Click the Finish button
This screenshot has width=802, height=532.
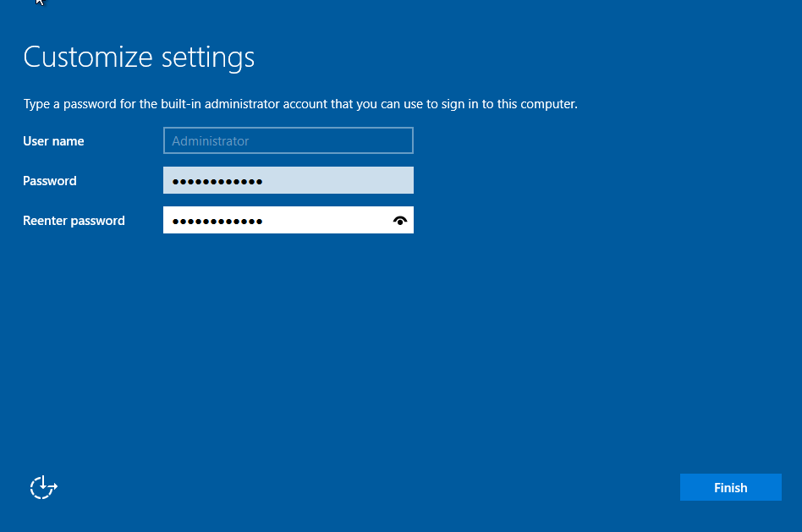pyautogui.click(x=730, y=487)
